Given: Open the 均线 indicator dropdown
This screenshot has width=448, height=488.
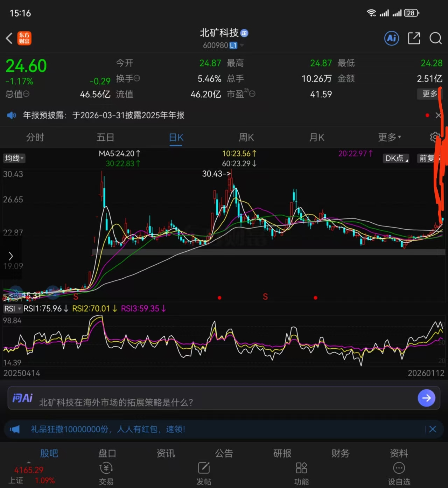Looking at the screenshot, I should click(x=14, y=158).
